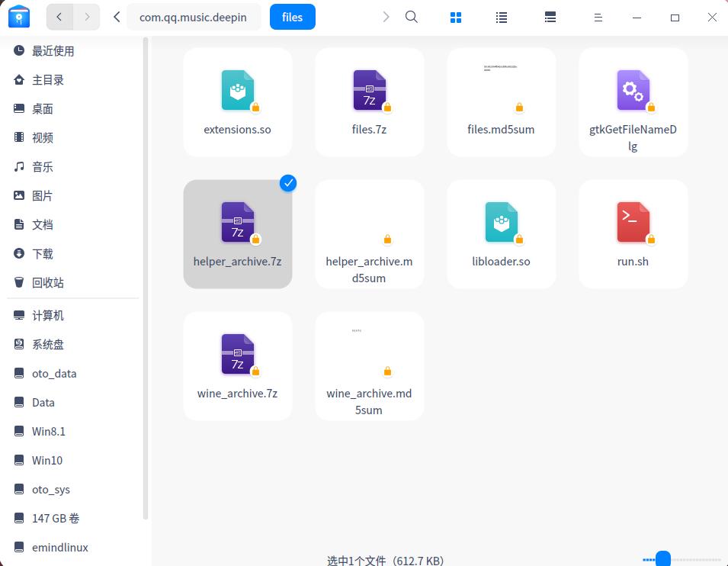
Task: Open the hamburger settings menu
Action: click(598, 18)
